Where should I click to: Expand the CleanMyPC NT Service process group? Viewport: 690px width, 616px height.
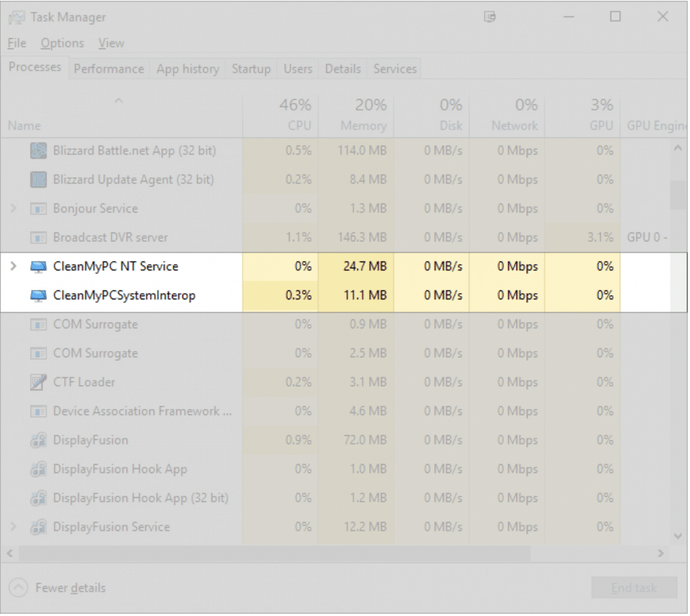tap(13, 266)
